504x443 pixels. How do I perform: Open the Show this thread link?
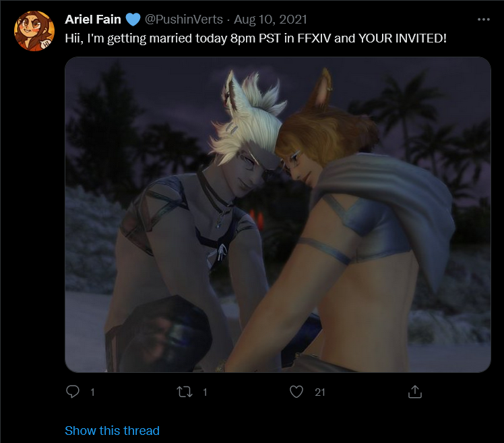coord(112,430)
